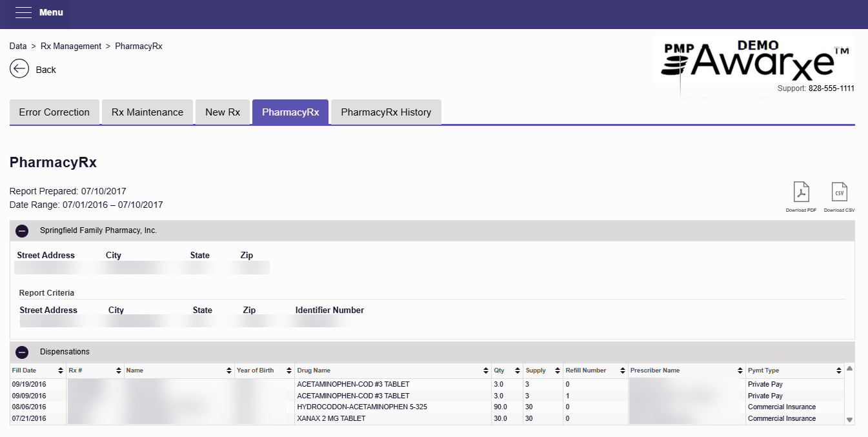Select the PharmacyRx tab
Image resolution: width=868 pixels, height=437 pixels.
pyautogui.click(x=290, y=112)
